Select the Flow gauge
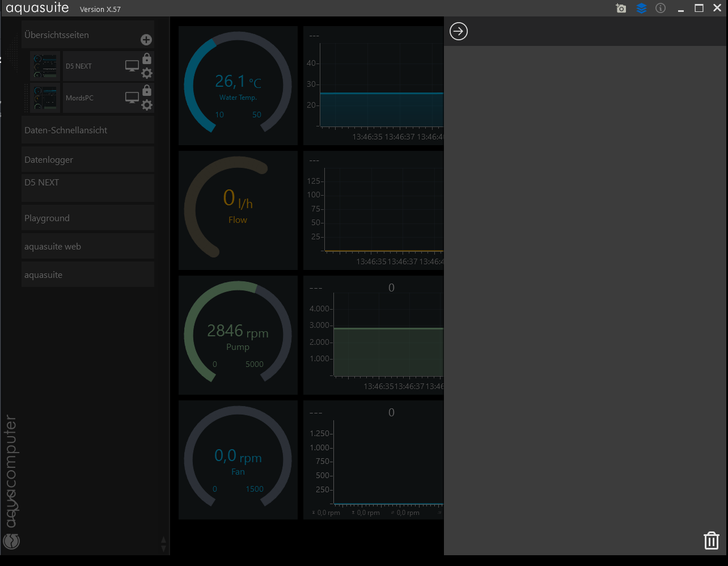 click(238, 210)
